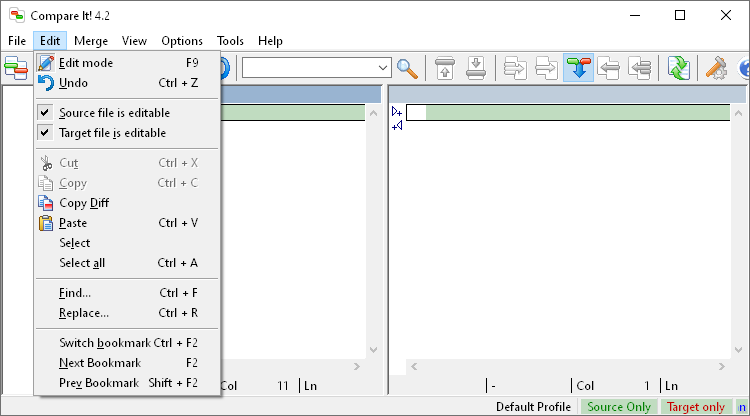The image size is (750, 416).
Task: Choose Select all menu entry
Action: [x=127, y=263]
